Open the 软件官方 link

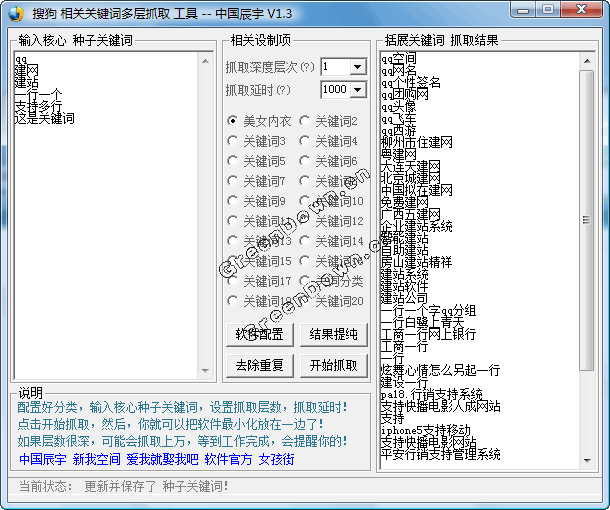coord(228,459)
